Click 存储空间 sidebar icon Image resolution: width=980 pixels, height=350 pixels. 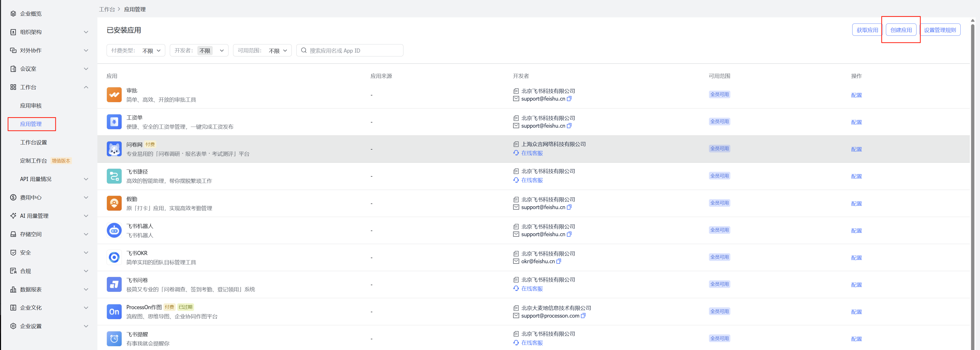(13, 234)
